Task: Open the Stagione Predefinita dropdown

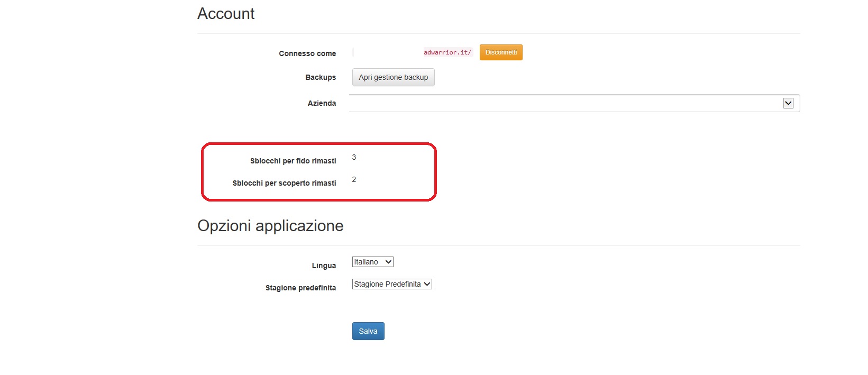Action: click(391, 284)
